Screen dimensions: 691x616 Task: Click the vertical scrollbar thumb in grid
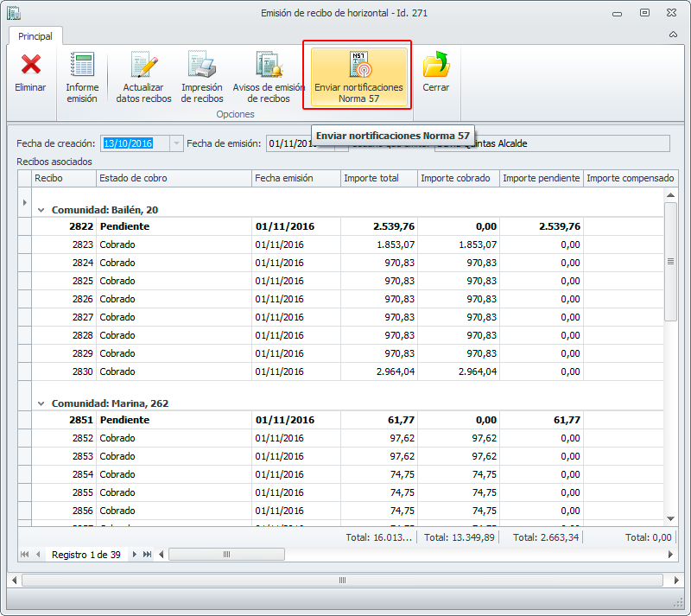(670, 262)
